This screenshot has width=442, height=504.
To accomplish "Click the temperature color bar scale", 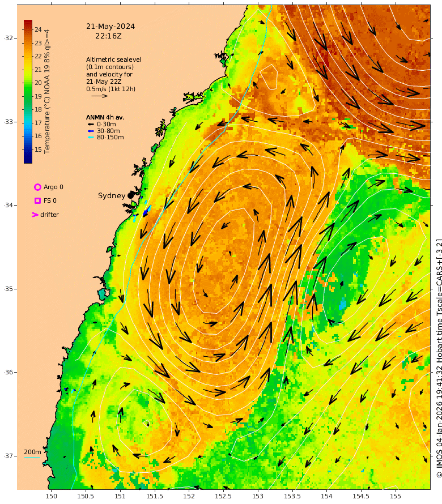I will (28, 92).
